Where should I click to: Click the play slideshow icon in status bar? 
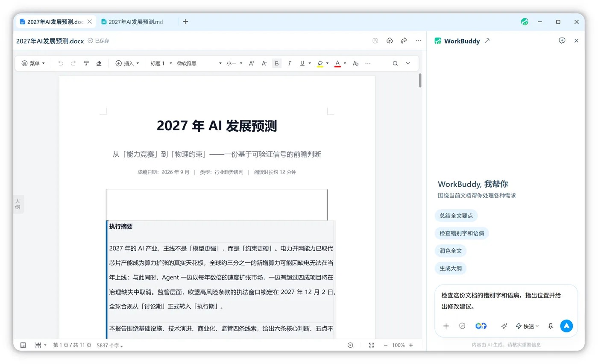[x=350, y=345]
